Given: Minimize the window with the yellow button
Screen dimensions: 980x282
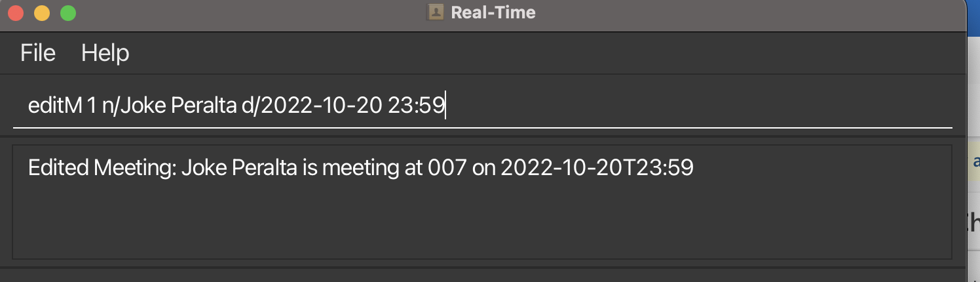Looking at the screenshot, I should point(41,12).
